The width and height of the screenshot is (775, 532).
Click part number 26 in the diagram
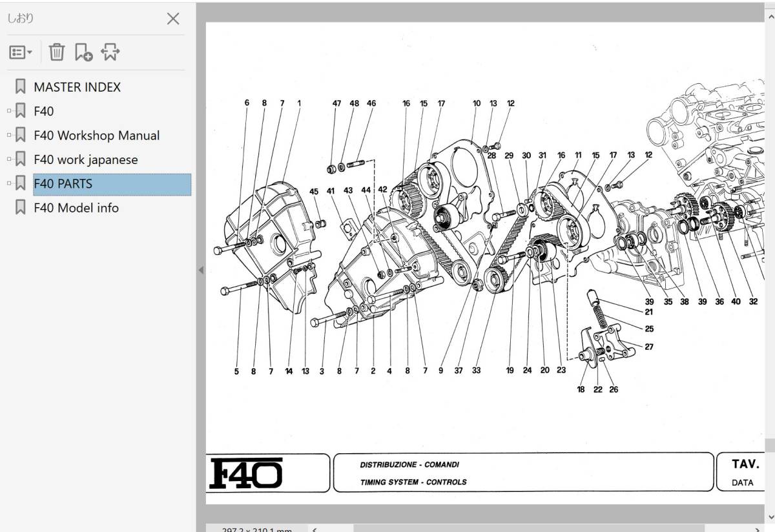point(613,389)
